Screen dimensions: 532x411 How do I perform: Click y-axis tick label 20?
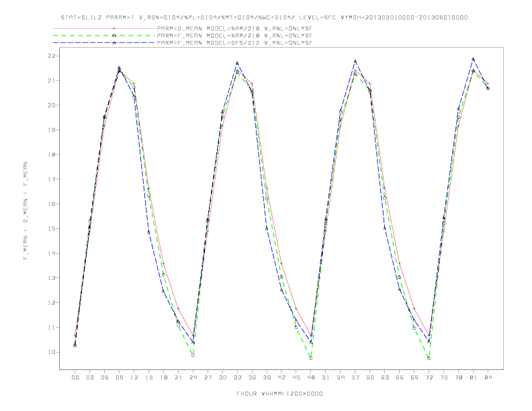(52, 105)
